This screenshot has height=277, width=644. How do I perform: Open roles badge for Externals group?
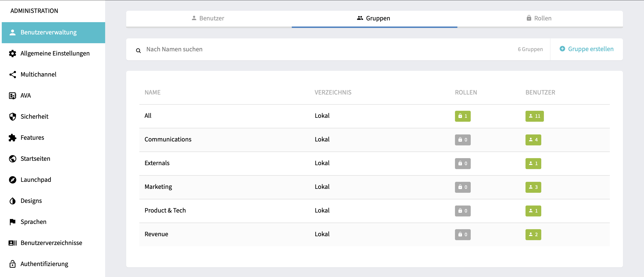coord(463,164)
